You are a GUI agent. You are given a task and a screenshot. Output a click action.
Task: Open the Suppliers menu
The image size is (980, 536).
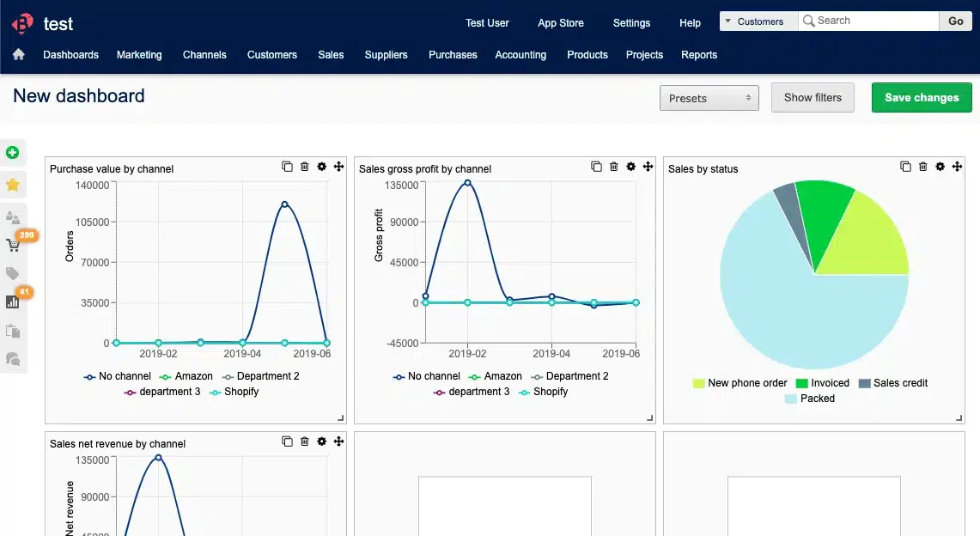click(x=387, y=55)
